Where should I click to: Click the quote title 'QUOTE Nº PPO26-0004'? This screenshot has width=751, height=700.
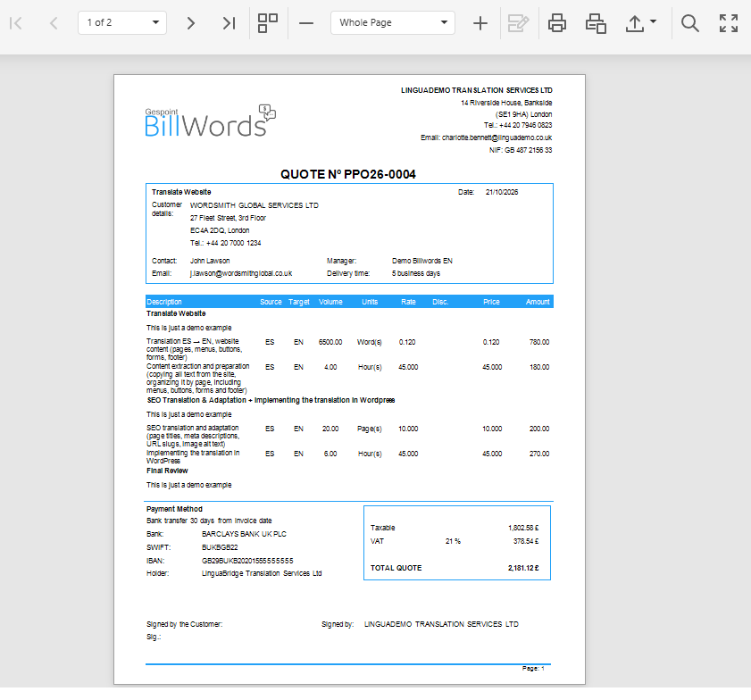tap(348, 174)
